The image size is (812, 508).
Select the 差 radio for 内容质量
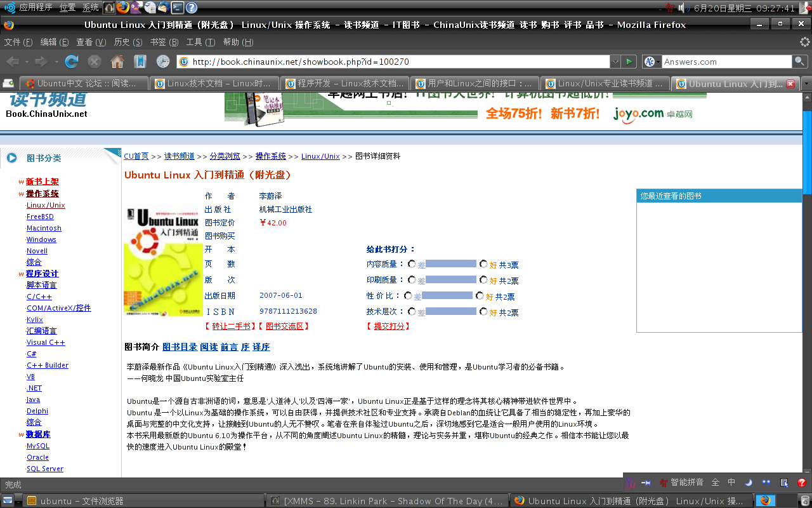tap(412, 264)
